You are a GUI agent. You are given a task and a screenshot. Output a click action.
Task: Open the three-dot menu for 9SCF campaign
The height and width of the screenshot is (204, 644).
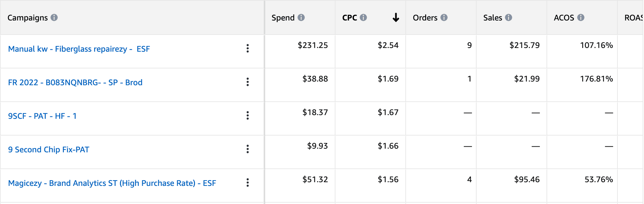pyautogui.click(x=248, y=116)
